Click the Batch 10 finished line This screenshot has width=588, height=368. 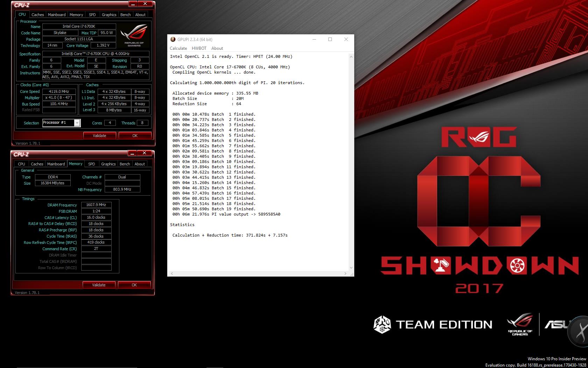tap(214, 162)
